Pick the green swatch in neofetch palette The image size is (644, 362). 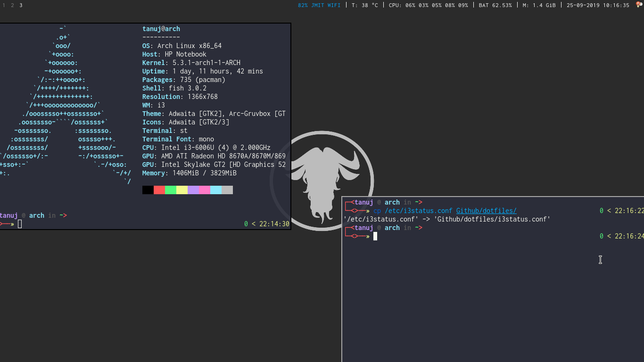(171, 190)
